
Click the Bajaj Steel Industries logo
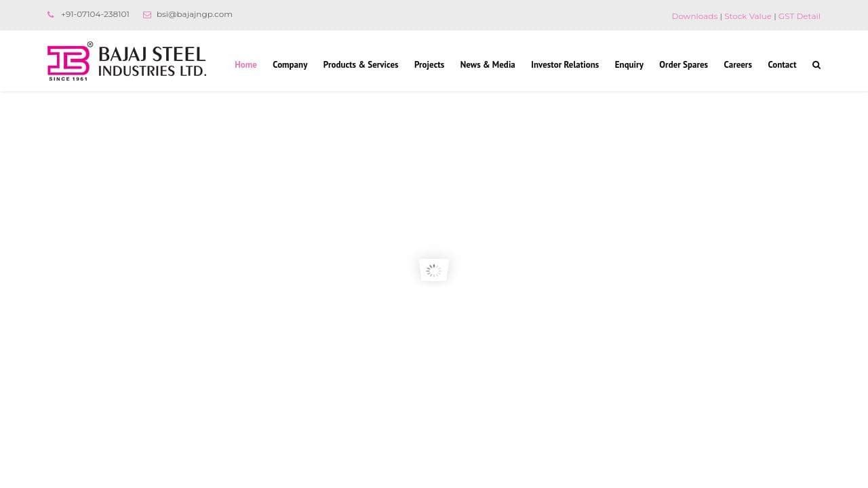tap(126, 61)
